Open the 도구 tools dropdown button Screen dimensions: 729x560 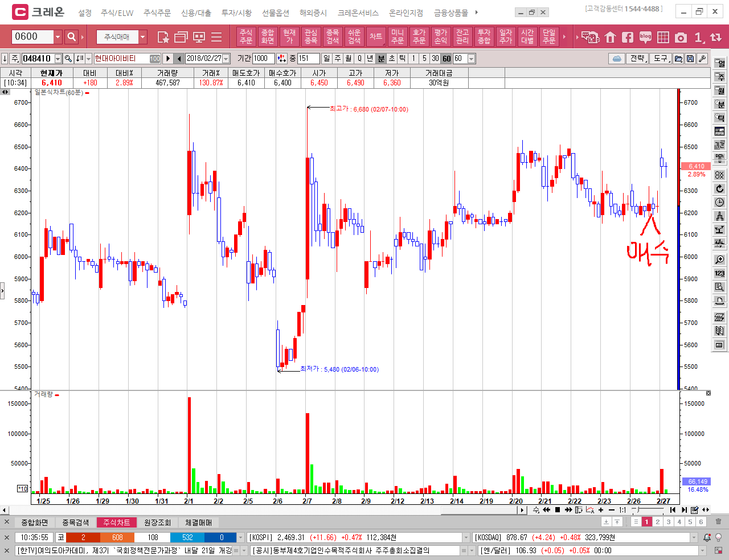point(661,59)
